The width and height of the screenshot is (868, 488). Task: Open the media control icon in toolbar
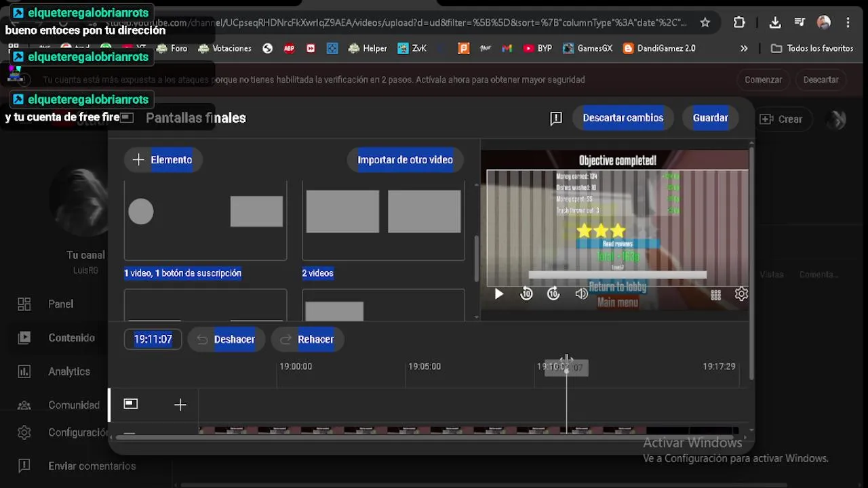coord(800,22)
